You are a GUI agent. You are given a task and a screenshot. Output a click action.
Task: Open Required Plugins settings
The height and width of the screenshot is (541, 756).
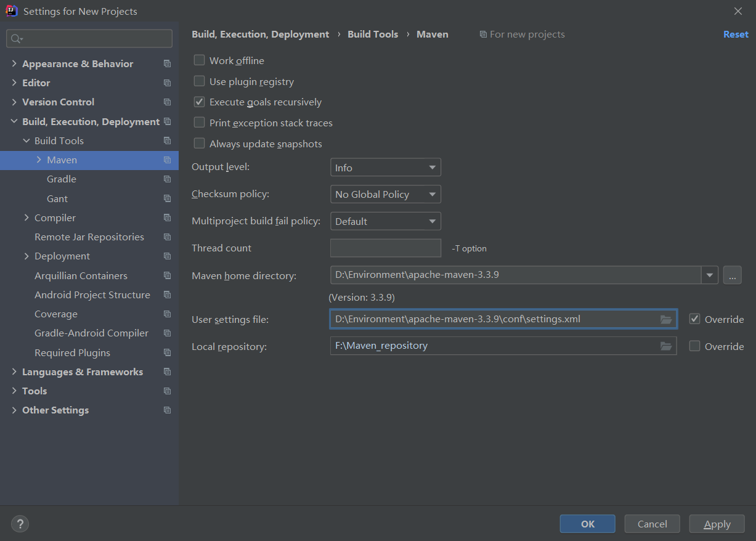72,352
